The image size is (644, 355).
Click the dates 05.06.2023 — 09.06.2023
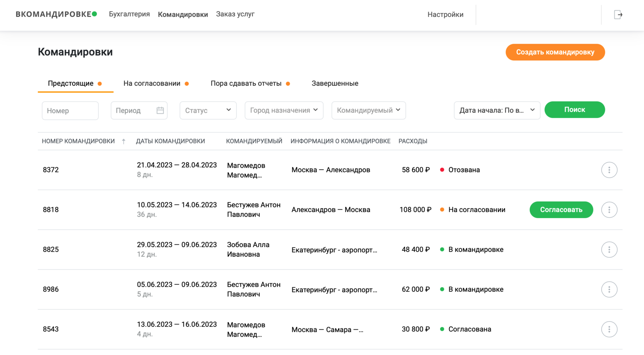pyautogui.click(x=177, y=285)
